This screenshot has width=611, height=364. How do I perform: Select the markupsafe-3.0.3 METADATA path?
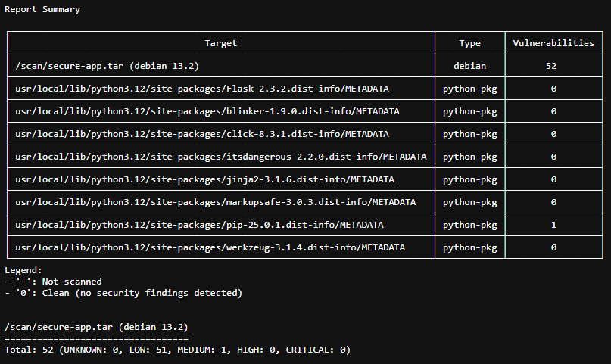tap(215, 202)
